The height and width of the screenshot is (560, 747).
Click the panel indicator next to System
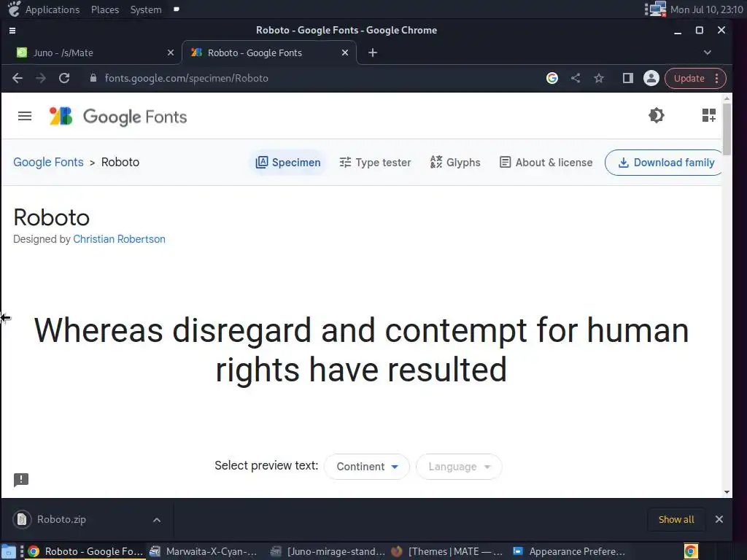[177, 9]
